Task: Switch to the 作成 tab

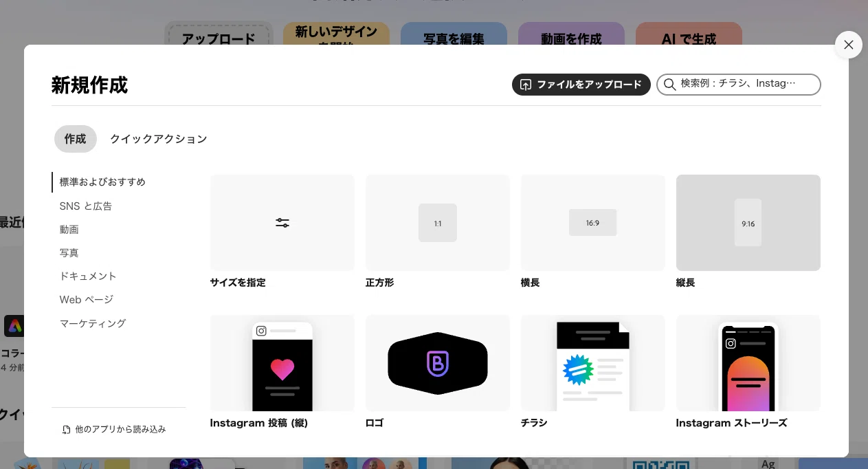Action: tap(76, 139)
